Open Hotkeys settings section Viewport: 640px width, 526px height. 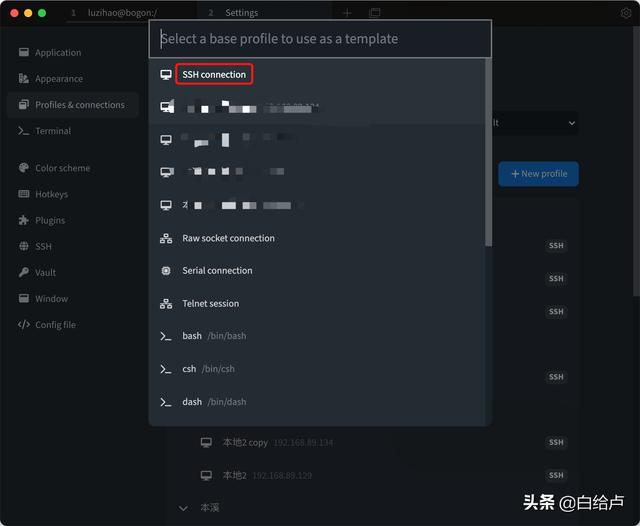pyautogui.click(x=73, y=194)
